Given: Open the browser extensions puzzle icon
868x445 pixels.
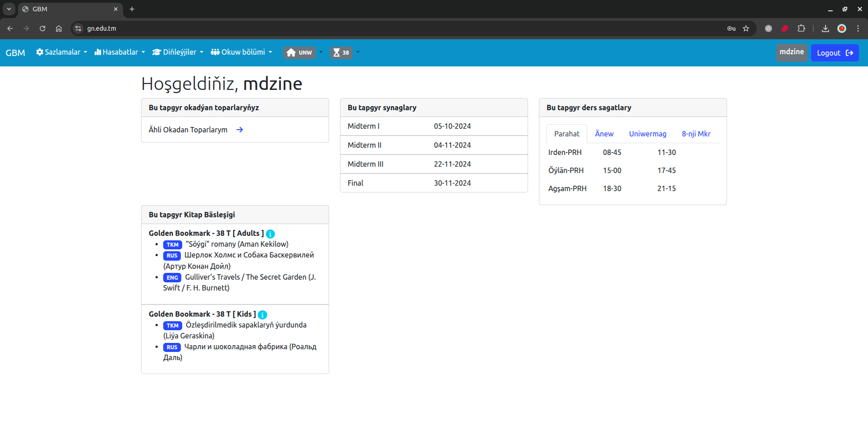Looking at the screenshot, I should [x=801, y=28].
